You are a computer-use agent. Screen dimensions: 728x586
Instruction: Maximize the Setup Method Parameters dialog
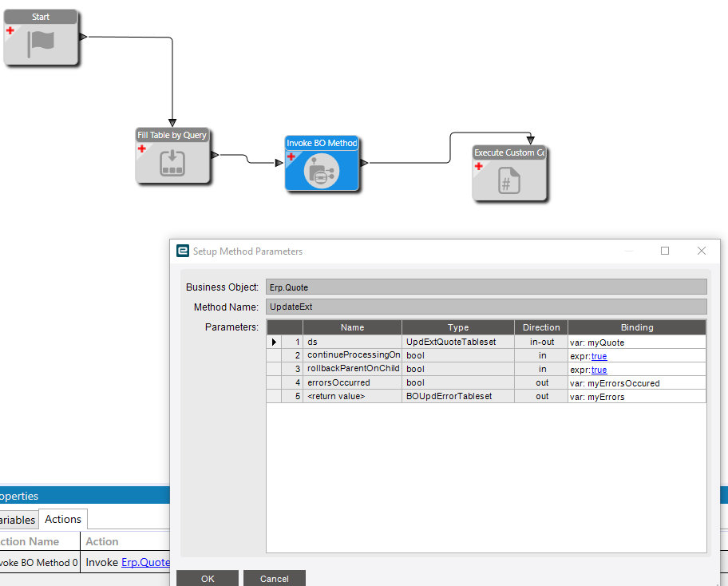point(665,251)
